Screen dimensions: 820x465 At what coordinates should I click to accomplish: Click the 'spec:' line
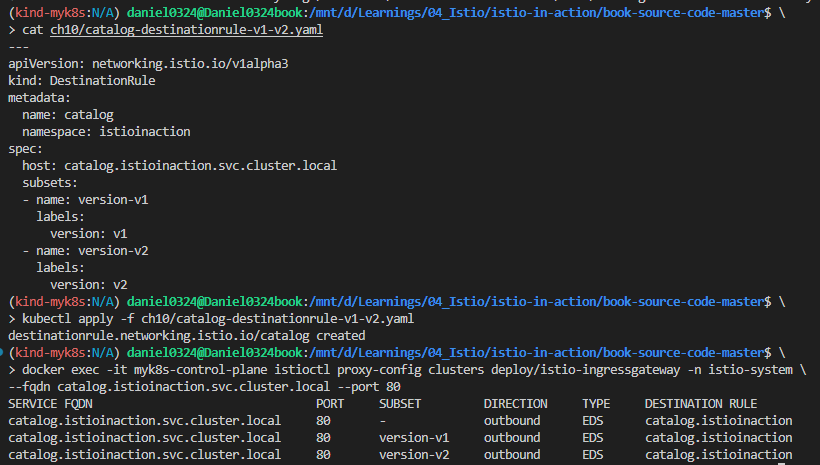[25, 149]
